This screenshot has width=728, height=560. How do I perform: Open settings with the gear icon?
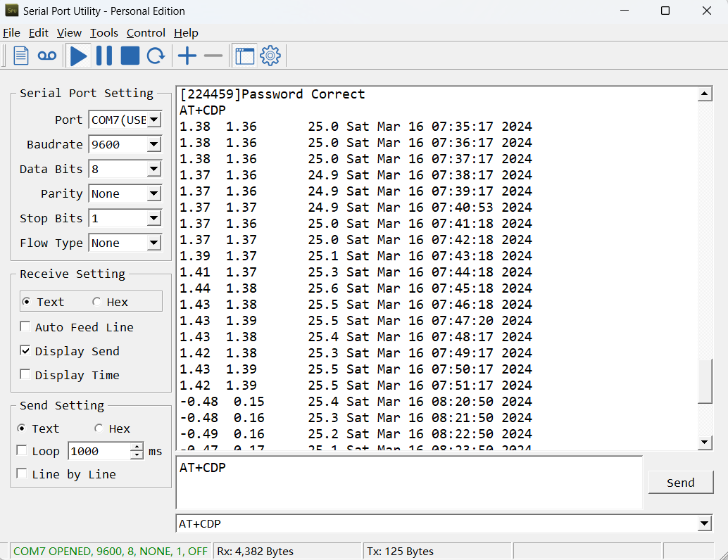pyautogui.click(x=270, y=56)
